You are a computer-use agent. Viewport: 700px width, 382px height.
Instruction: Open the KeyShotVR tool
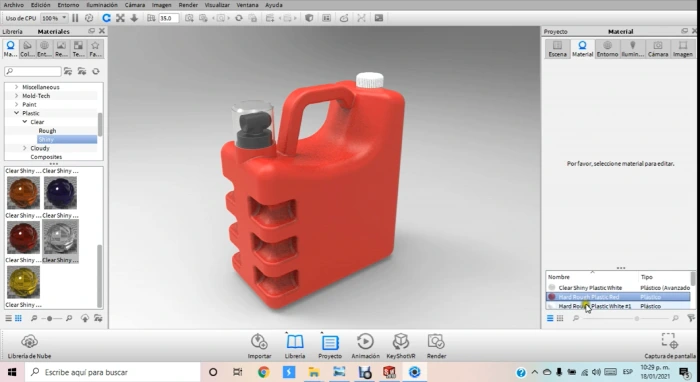400,346
